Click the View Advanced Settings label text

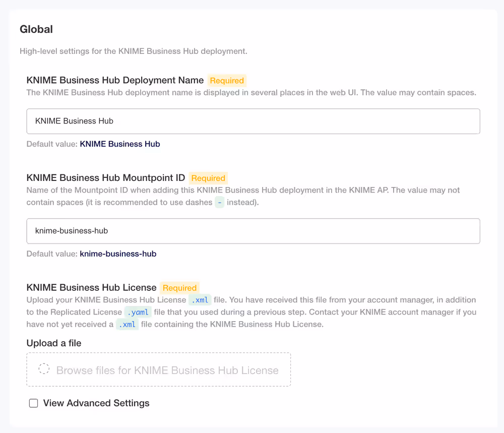coord(96,403)
